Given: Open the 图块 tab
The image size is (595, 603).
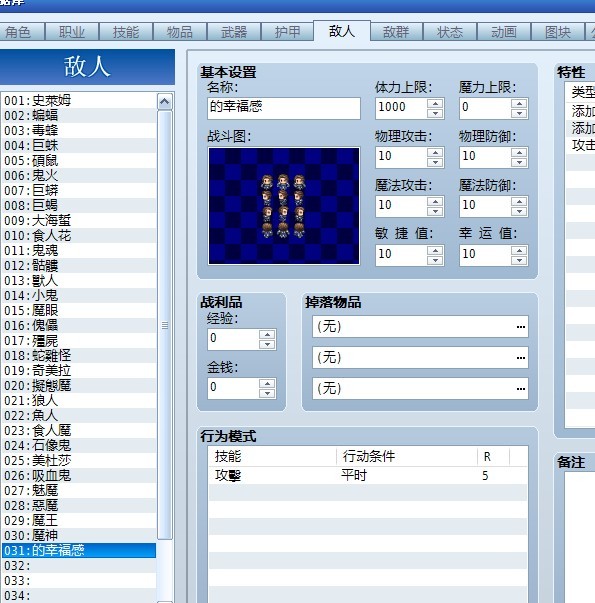Looking at the screenshot, I should coord(558,32).
